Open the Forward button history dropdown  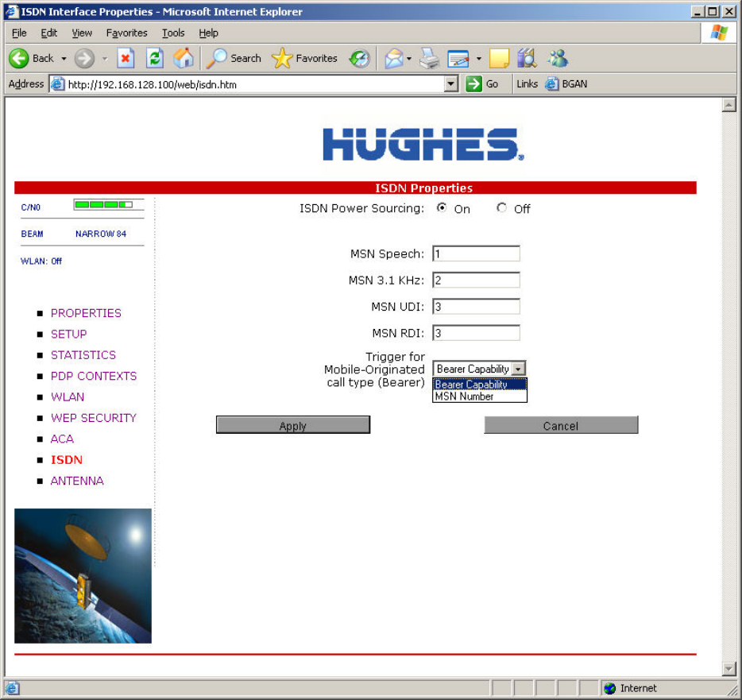[105, 59]
